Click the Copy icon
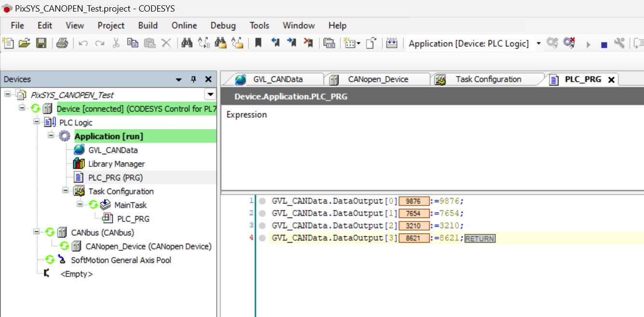The image size is (644, 317). point(133,43)
